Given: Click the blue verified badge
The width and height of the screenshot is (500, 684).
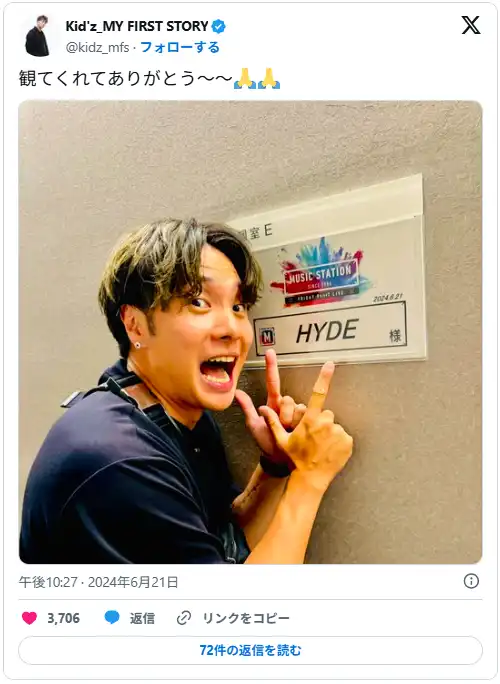Looking at the screenshot, I should pyautogui.click(x=218, y=27).
